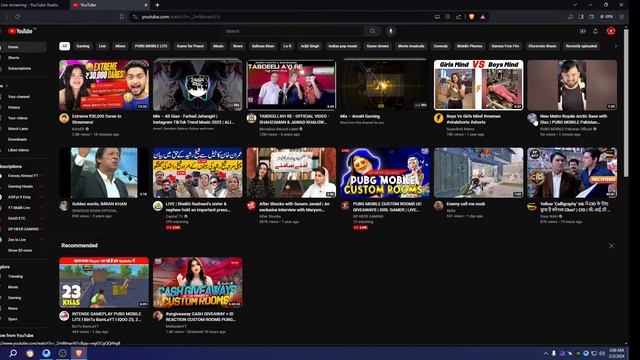Open the Brave VPN button
The height and width of the screenshot is (360, 640).
[x=606, y=17]
